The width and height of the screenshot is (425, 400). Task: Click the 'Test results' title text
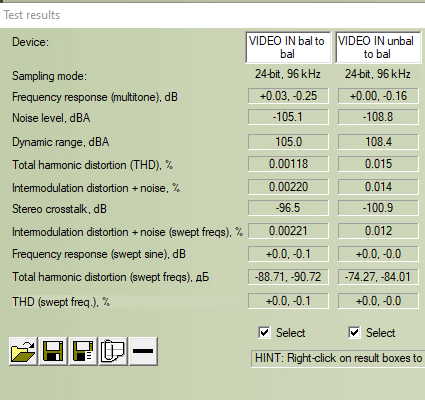[32, 15]
